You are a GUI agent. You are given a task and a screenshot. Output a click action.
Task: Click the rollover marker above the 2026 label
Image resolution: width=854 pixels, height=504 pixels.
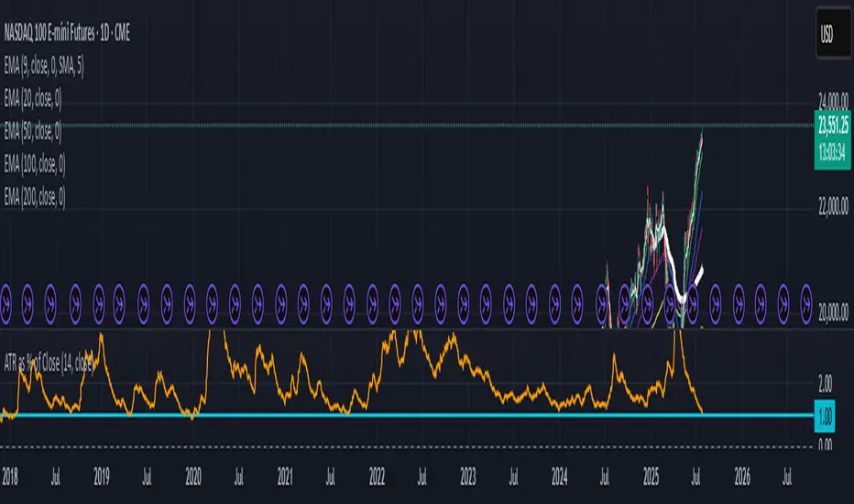pyautogui.click(x=739, y=297)
